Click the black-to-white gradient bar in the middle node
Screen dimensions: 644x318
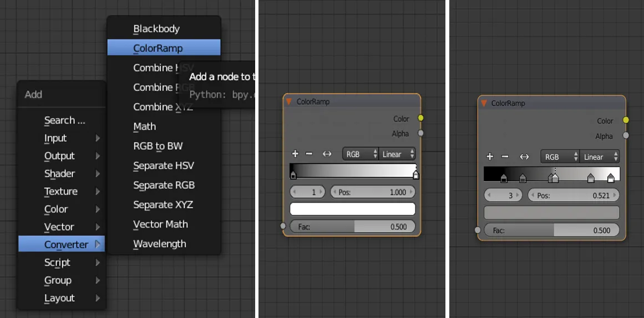(353, 170)
